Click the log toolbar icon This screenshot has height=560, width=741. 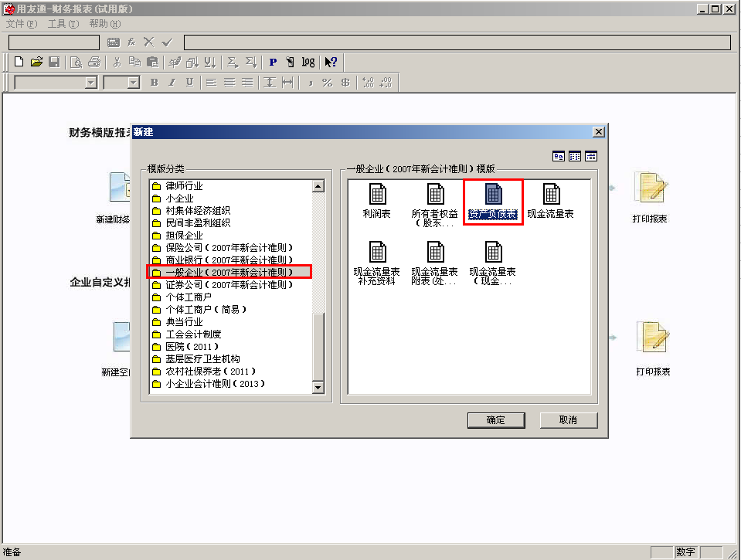pyautogui.click(x=308, y=62)
